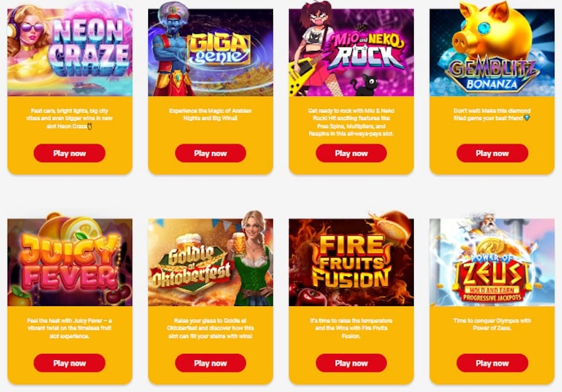Image resolution: width=562 pixels, height=392 pixels.
Task: Click Play now under Juicy Fever
Action: (70, 363)
